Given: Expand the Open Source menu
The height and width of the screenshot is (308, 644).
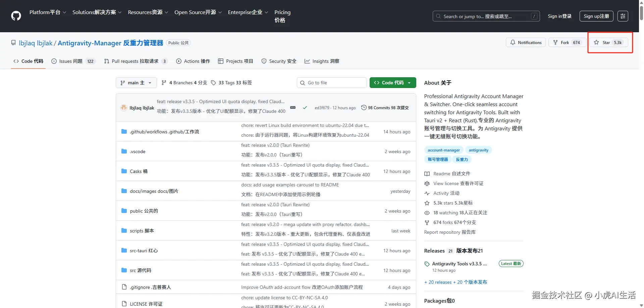Looking at the screenshot, I should [198, 12].
